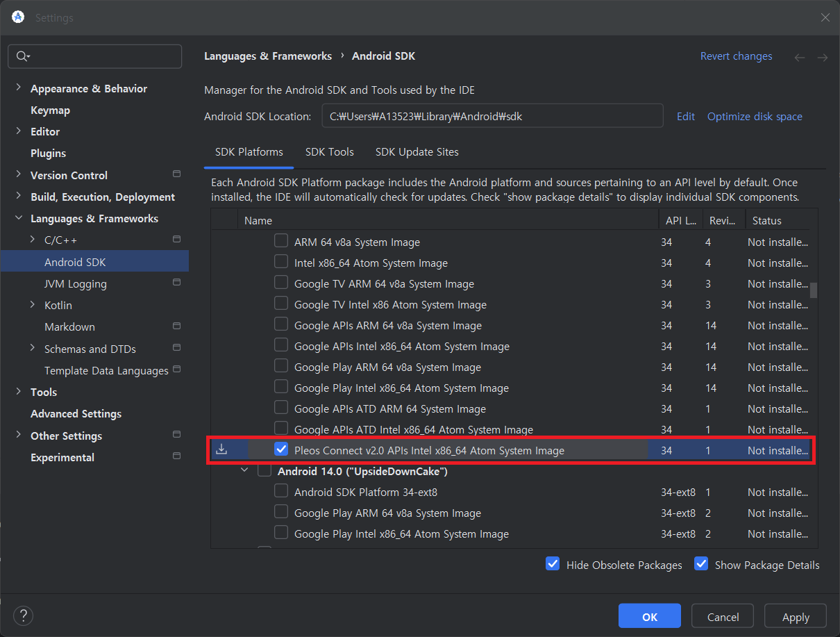This screenshot has width=840, height=637.
Task: Click the help question mark icon
Action: click(23, 615)
